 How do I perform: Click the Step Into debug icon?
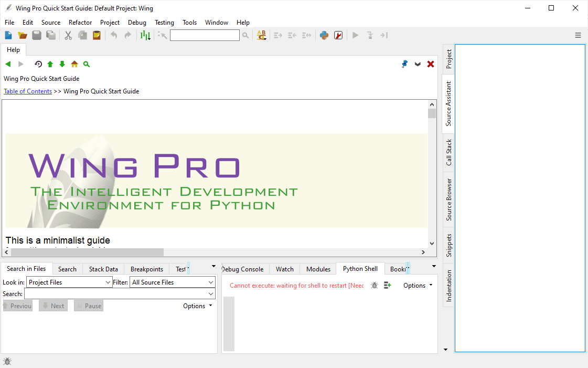pyautogui.click(x=370, y=35)
